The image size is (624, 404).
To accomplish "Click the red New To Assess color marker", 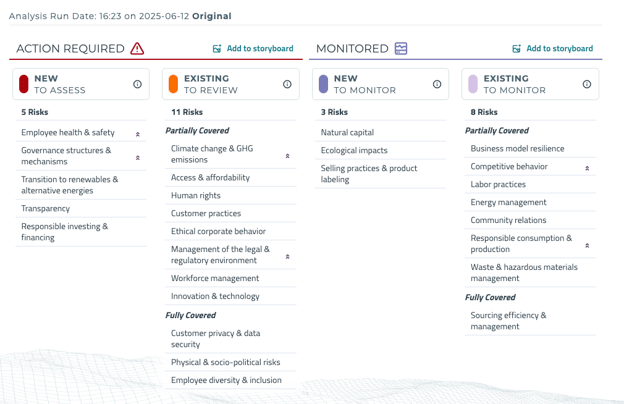I will point(24,84).
